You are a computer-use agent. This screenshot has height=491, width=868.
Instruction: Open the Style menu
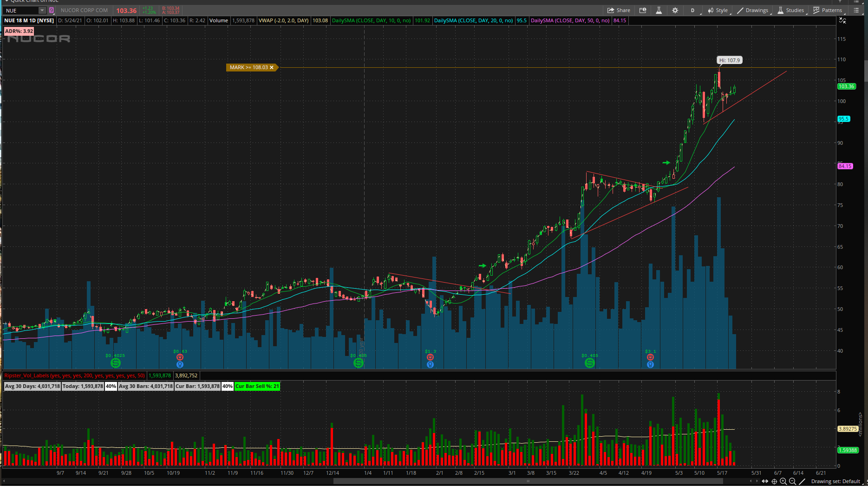[718, 10]
